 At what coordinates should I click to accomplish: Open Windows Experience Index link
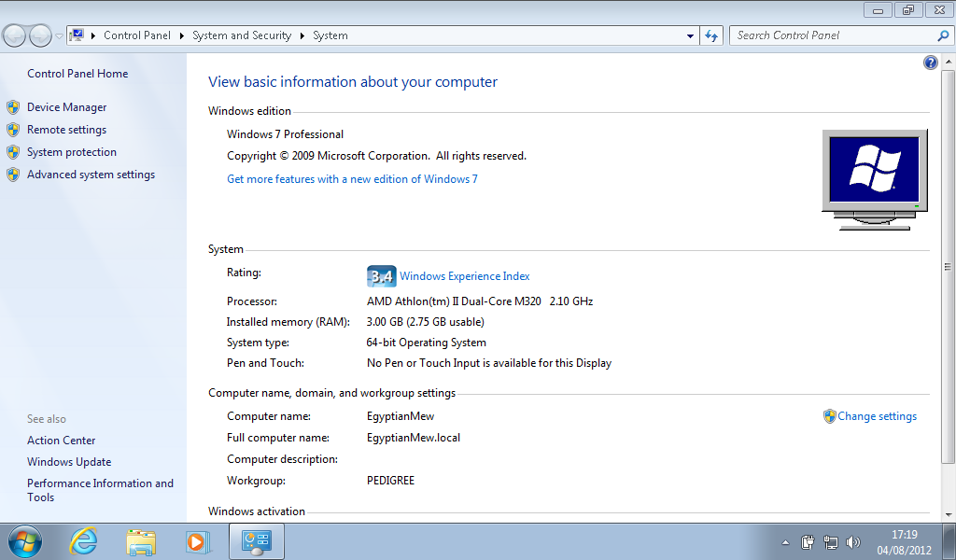pyautogui.click(x=465, y=276)
